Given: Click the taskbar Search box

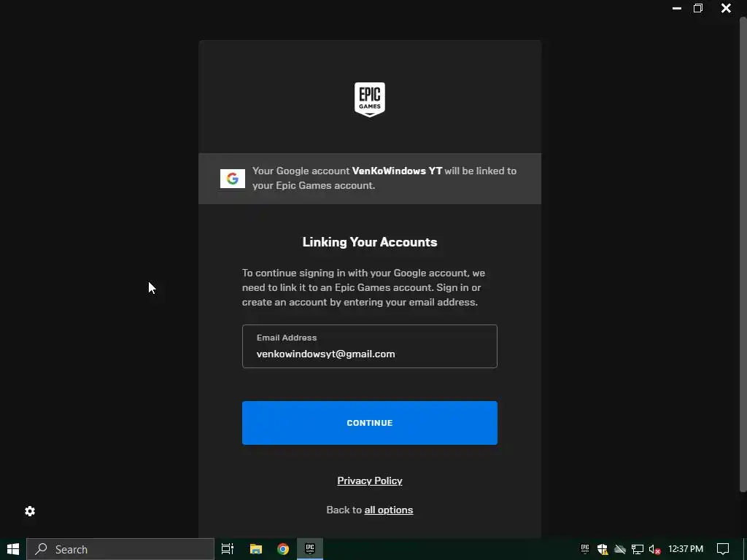Looking at the screenshot, I should [x=120, y=549].
